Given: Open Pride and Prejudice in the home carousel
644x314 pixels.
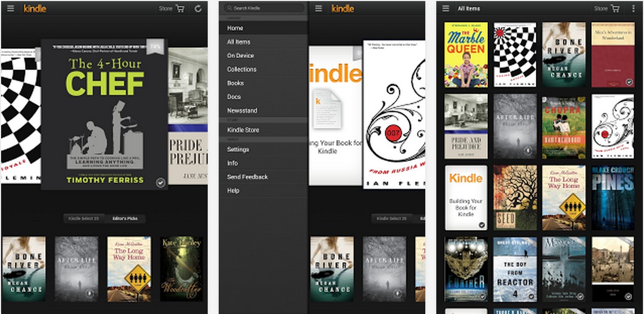Looking at the screenshot, I should click(x=188, y=116).
